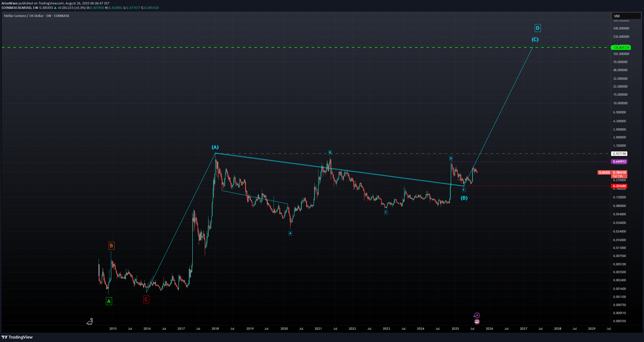644x342 pixels.
Task: Click the 2015 label on time axis
Action: 113,329
